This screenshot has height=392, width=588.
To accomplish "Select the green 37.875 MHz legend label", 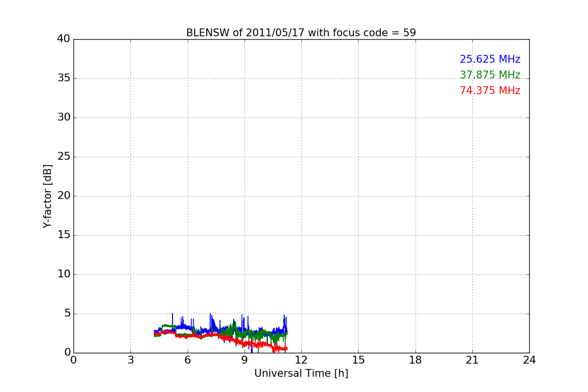I will [490, 75].
